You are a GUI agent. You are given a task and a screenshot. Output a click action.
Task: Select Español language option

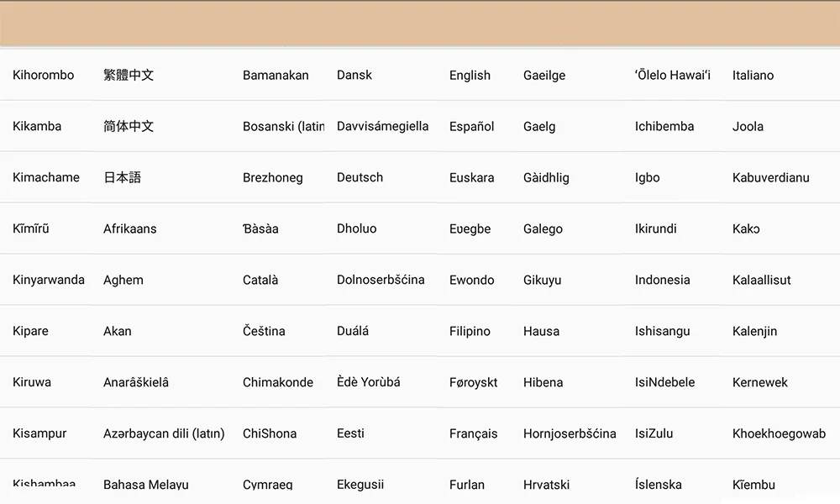pyautogui.click(x=471, y=126)
